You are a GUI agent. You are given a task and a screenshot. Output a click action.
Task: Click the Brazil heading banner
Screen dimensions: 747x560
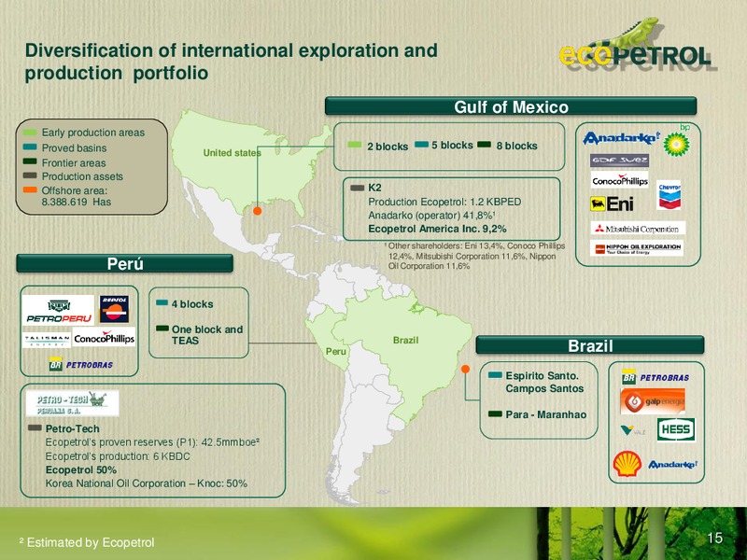(x=590, y=345)
